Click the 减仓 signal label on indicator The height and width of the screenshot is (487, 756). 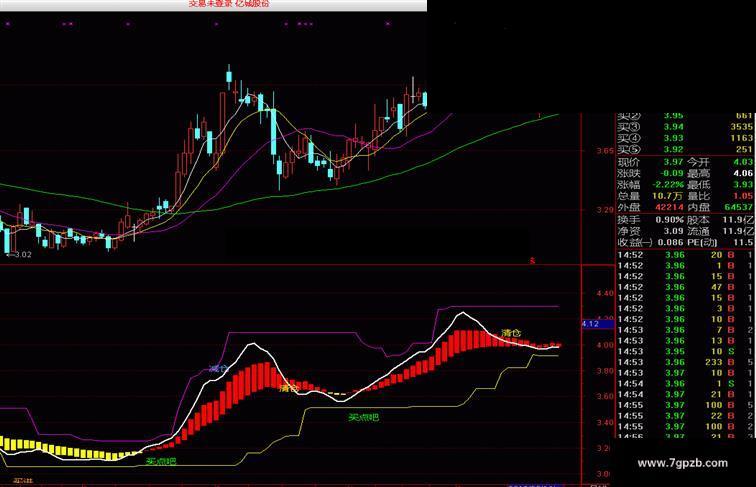pyautogui.click(x=218, y=369)
